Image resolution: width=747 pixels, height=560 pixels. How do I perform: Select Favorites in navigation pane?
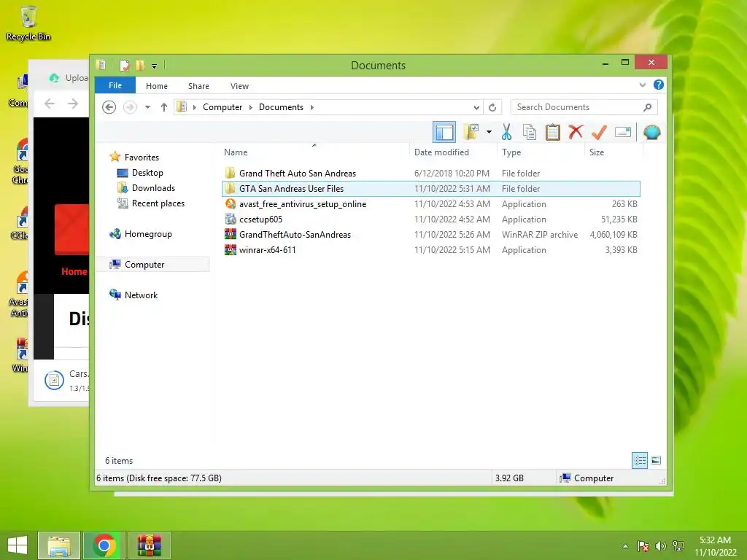(142, 157)
